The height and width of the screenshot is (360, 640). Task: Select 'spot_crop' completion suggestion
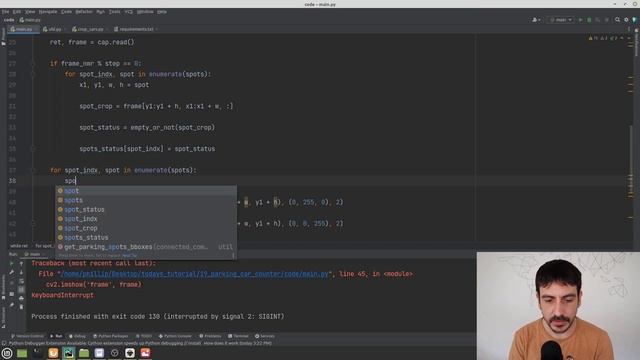point(146,228)
